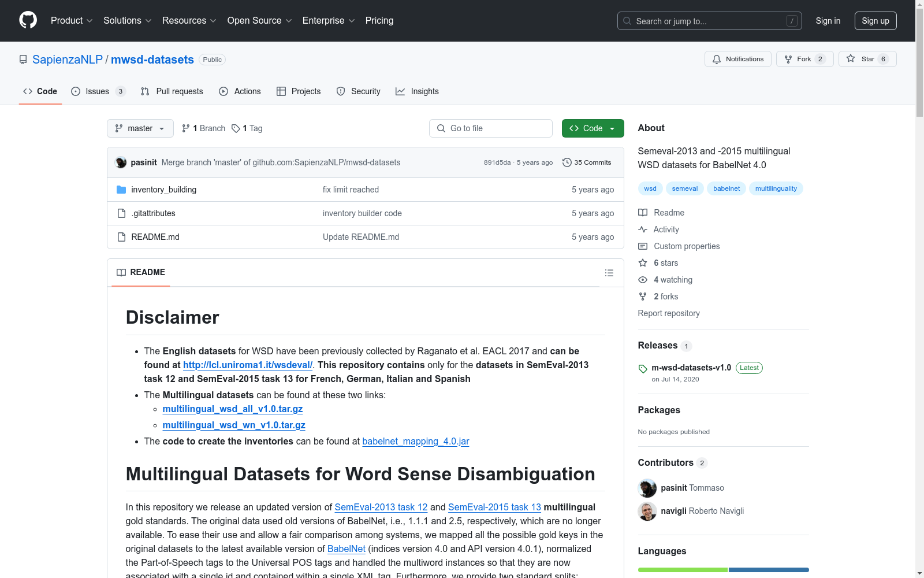The height and width of the screenshot is (578, 924).
Task: Go to the Pricing page
Action: pos(379,21)
